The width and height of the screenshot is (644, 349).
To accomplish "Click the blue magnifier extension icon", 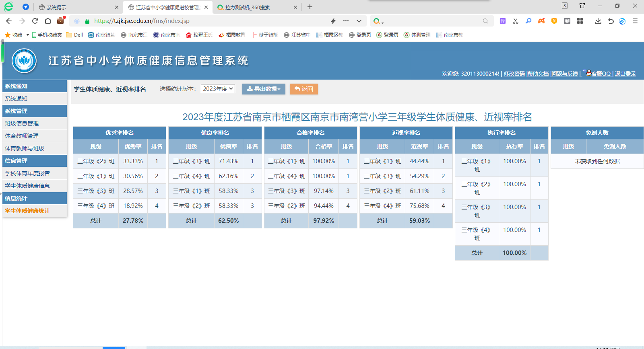I will 528,21.
